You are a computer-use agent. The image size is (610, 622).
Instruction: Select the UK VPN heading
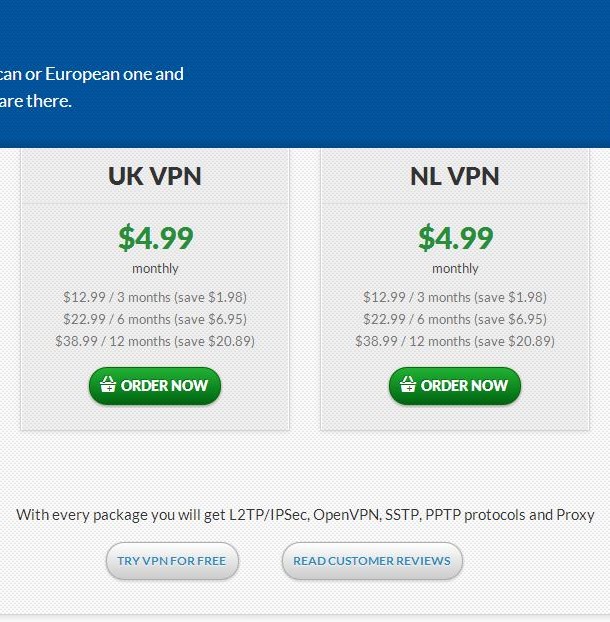[x=155, y=176]
